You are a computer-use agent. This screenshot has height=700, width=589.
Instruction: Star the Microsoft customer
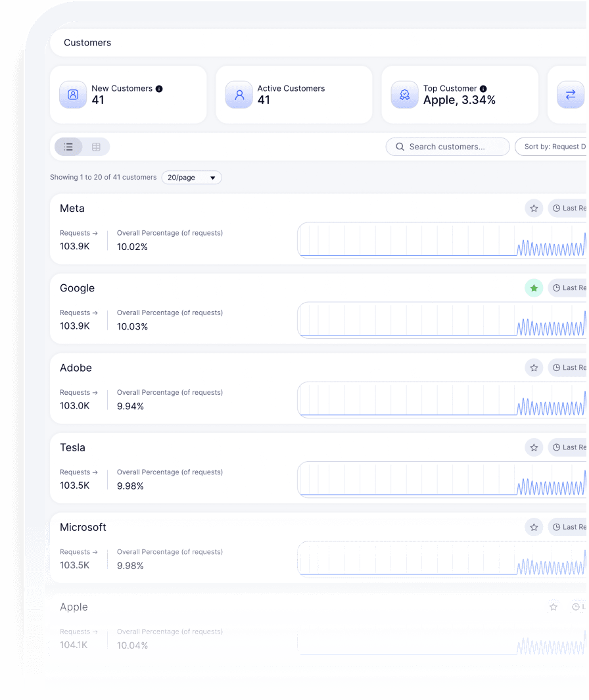pos(534,527)
